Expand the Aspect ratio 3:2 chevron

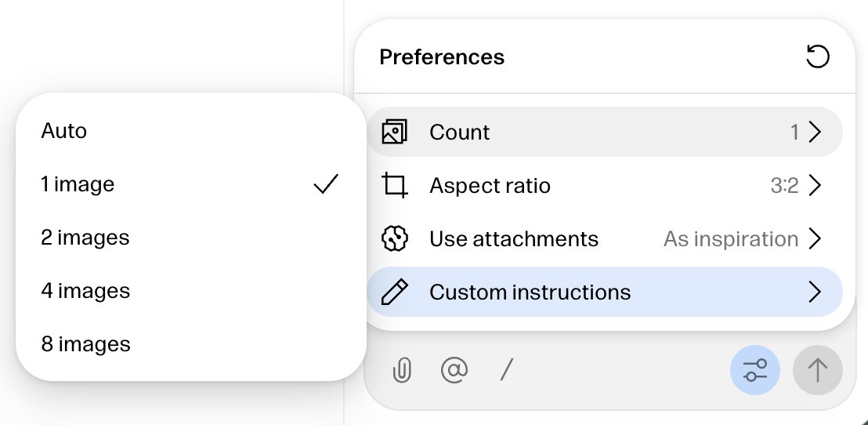(x=814, y=185)
